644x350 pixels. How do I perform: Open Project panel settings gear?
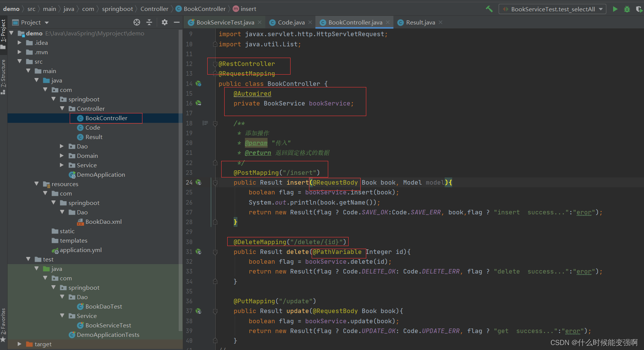(x=165, y=22)
